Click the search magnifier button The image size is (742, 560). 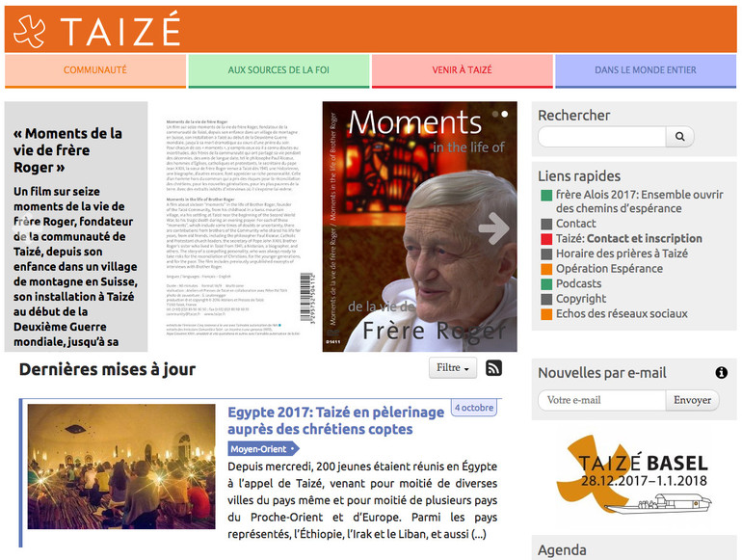(x=679, y=136)
